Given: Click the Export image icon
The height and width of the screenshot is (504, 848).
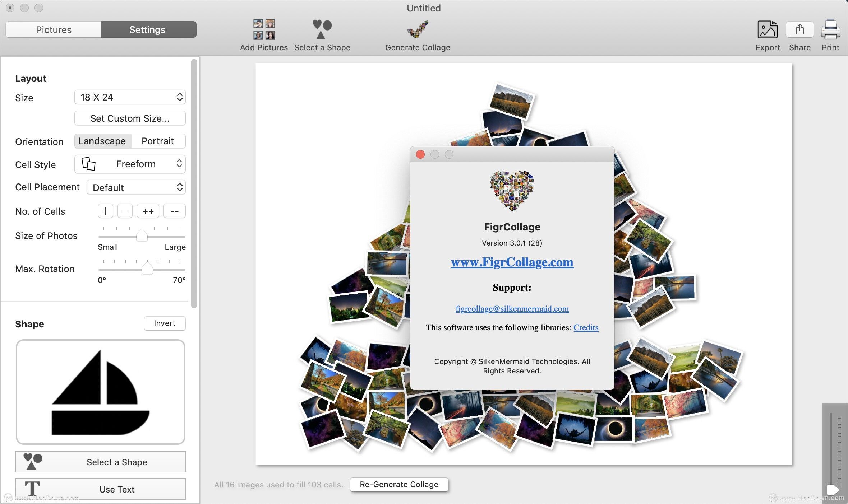Looking at the screenshot, I should 768,29.
